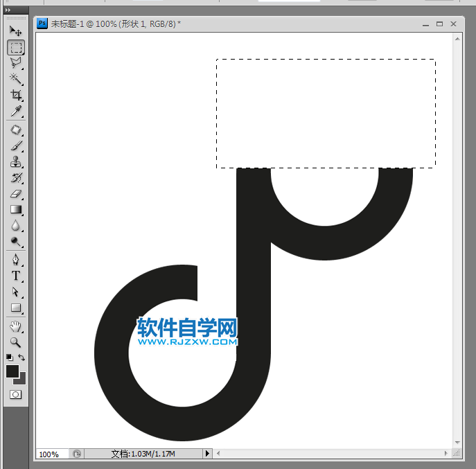Click the document size status text

click(x=143, y=454)
